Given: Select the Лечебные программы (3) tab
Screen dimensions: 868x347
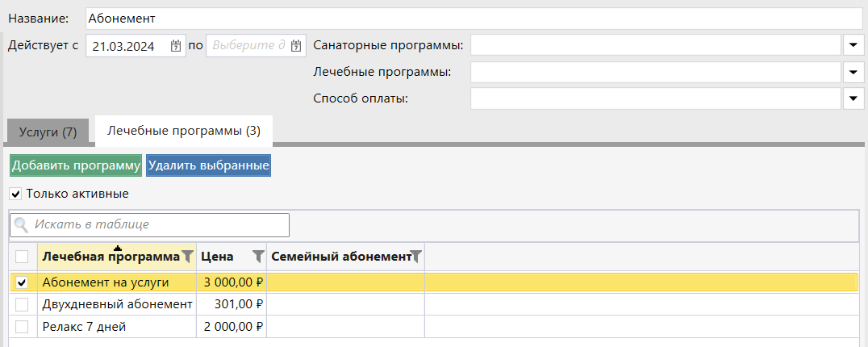Looking at the screenshot, I should 184,130.
